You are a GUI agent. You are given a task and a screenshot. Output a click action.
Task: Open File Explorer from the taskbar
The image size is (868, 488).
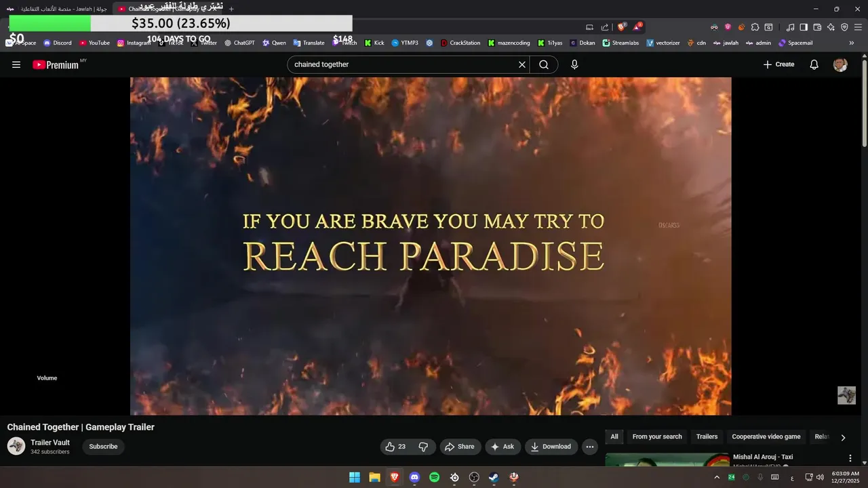click(x=374, y=477)
